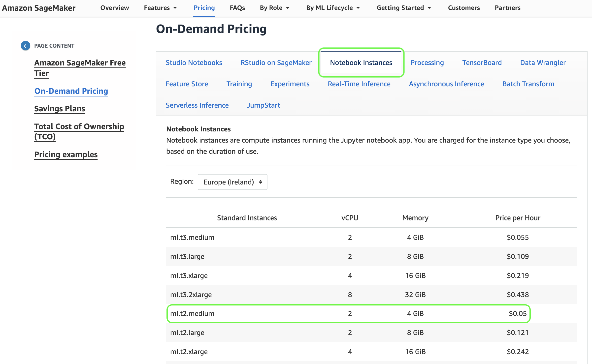
Task: Click the Price per Hour column header
Action: tap(518, 218)
